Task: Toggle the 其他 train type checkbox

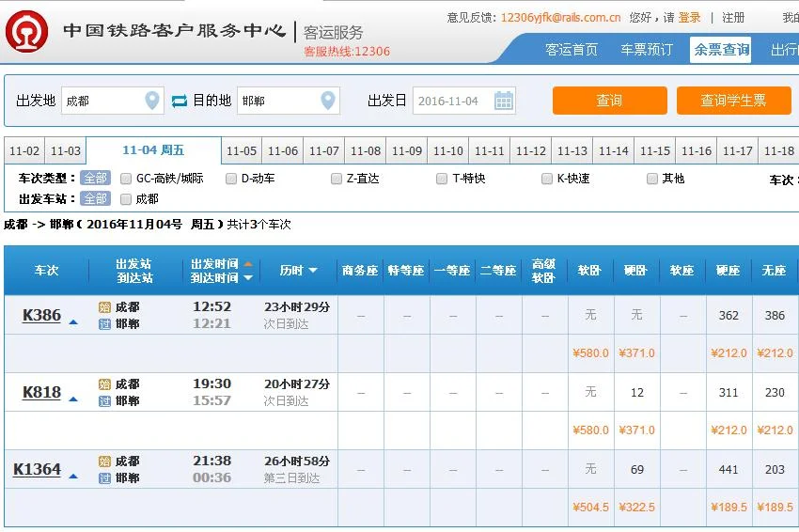Action: (651, 179)
